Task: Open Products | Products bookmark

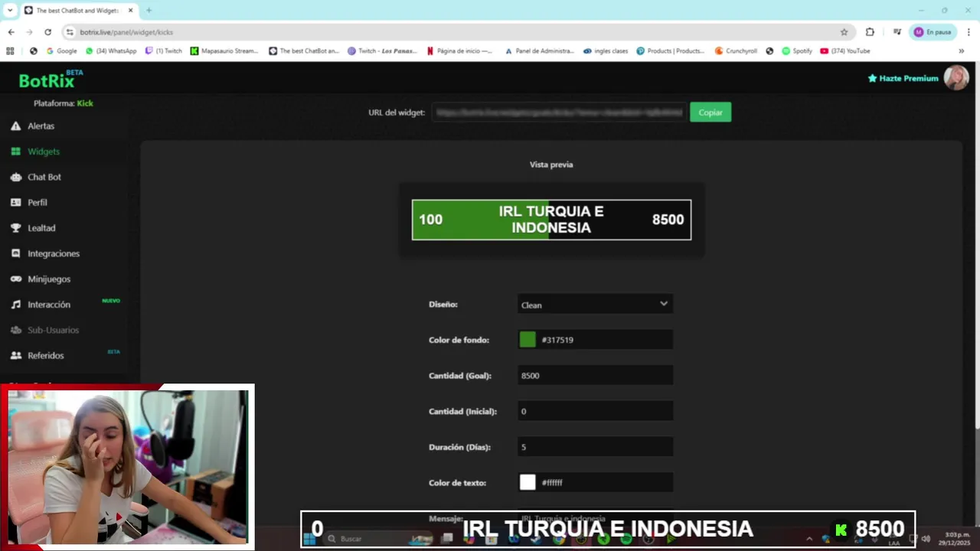Action: coord(671,51)
